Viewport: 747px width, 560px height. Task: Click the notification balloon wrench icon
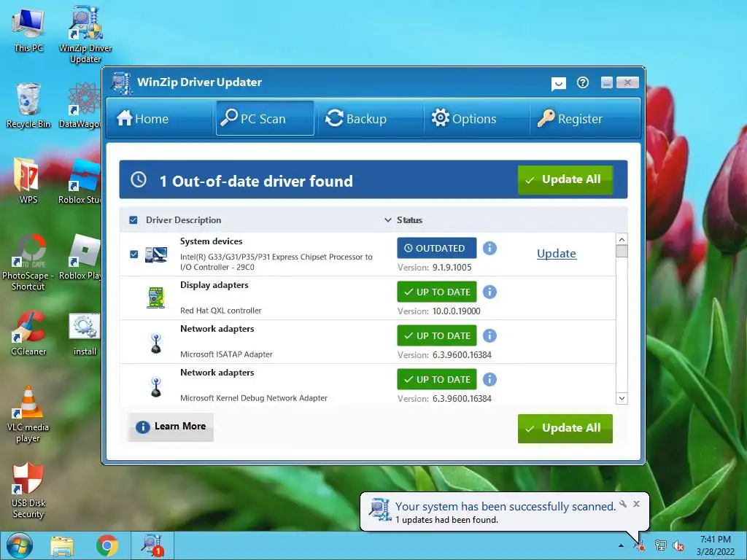coord(623,504)
